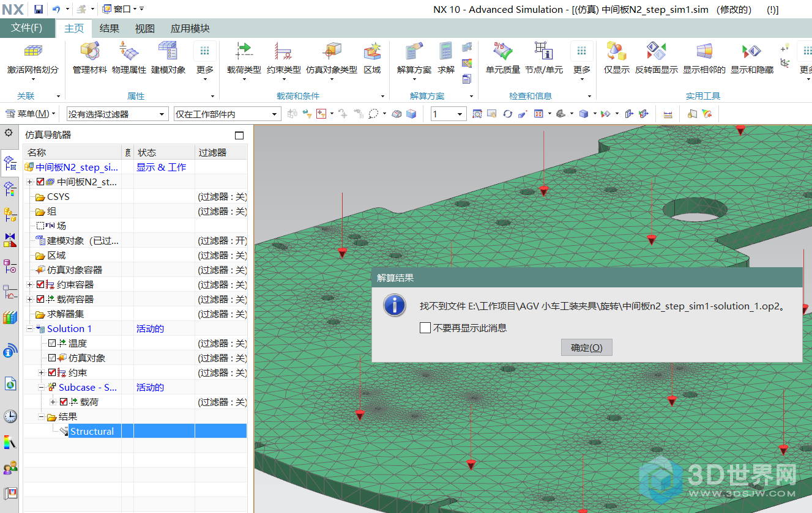The height and width of the screenshot is (513, 812).
Task: Switch to the 主页 tab
Action: (x=74, y=29)
